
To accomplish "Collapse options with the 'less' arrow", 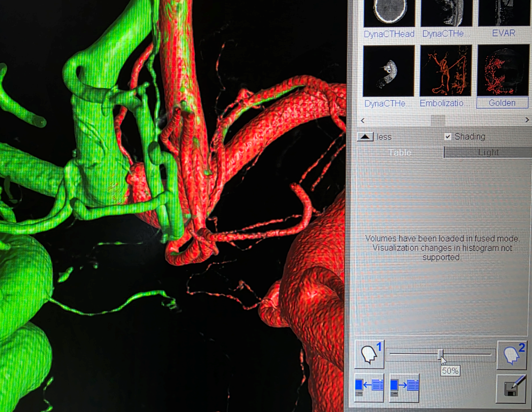I will (x=366, y=137).
